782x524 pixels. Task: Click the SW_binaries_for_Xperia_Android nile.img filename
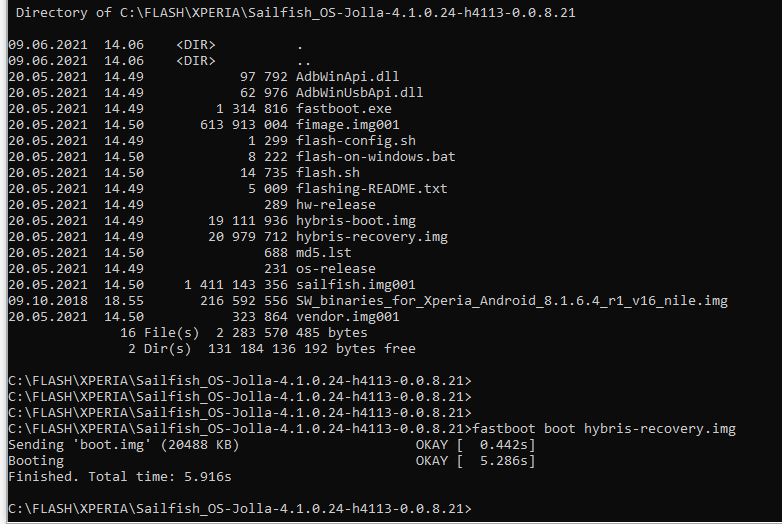[x=511, y=301]
